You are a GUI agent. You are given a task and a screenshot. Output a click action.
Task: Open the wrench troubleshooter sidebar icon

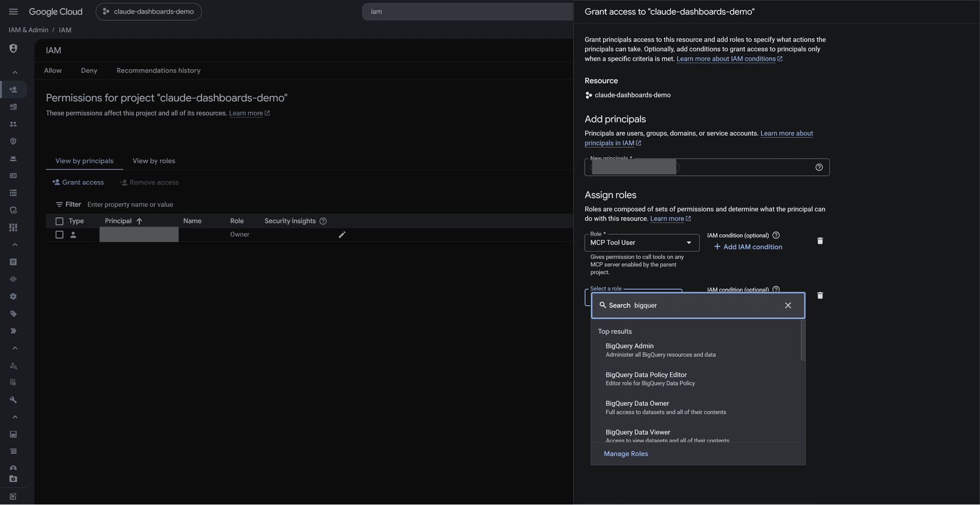tap(14, 400)
